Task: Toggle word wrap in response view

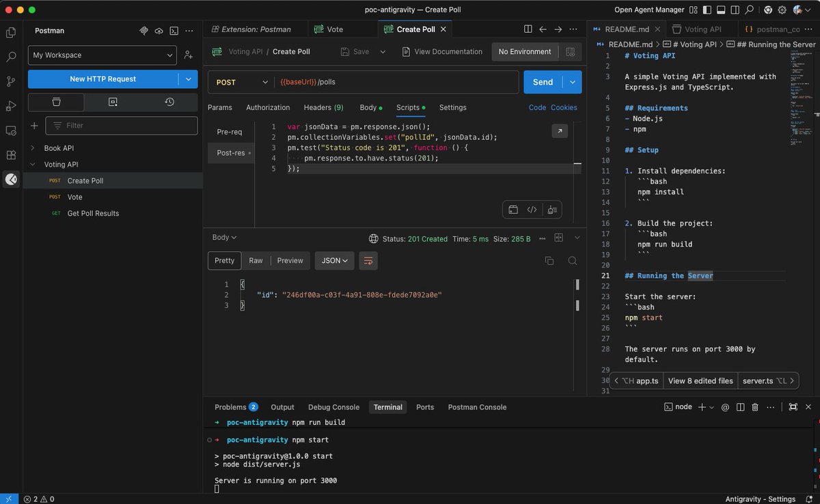Action: point(368,260)
